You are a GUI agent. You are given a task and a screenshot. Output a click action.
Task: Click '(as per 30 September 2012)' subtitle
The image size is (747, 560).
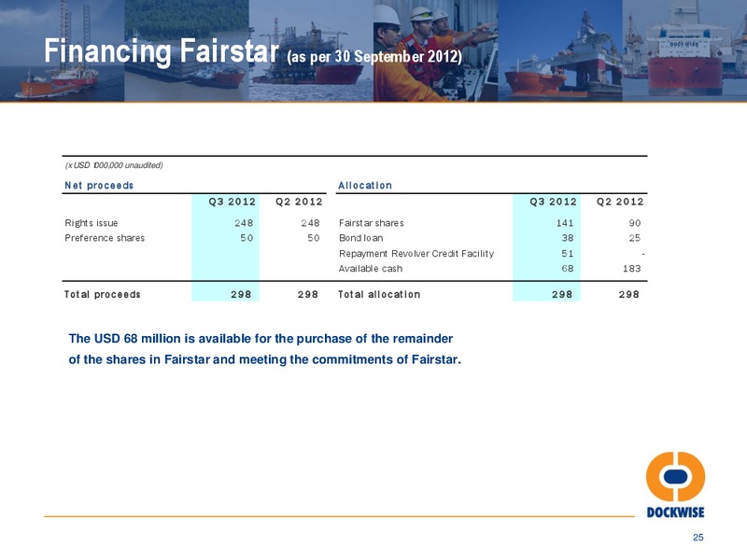374,57
